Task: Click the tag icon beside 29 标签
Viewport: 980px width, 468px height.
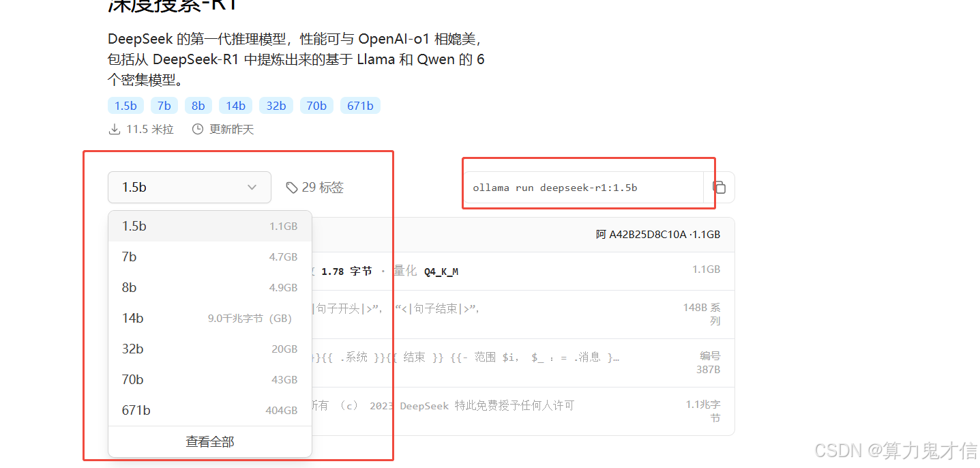Action: tap(292, 187)
